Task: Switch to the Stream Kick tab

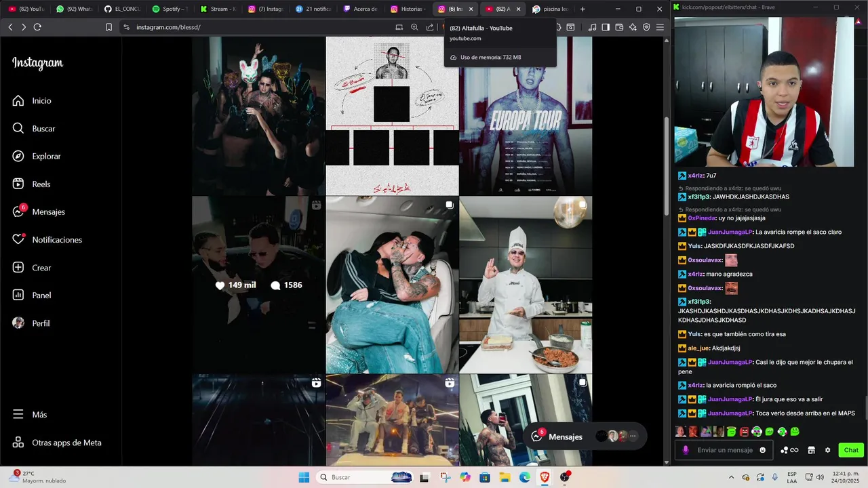Action: coord(218,9)
